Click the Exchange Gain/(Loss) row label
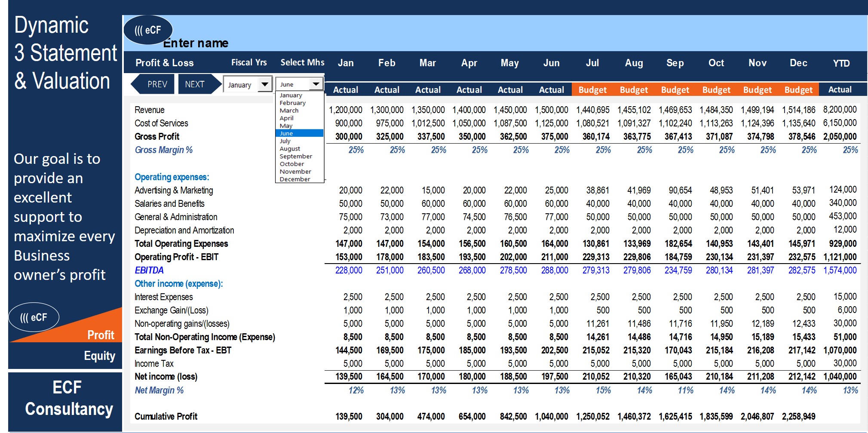The width and height of the screenshot is (868, 433). [171, 310]
